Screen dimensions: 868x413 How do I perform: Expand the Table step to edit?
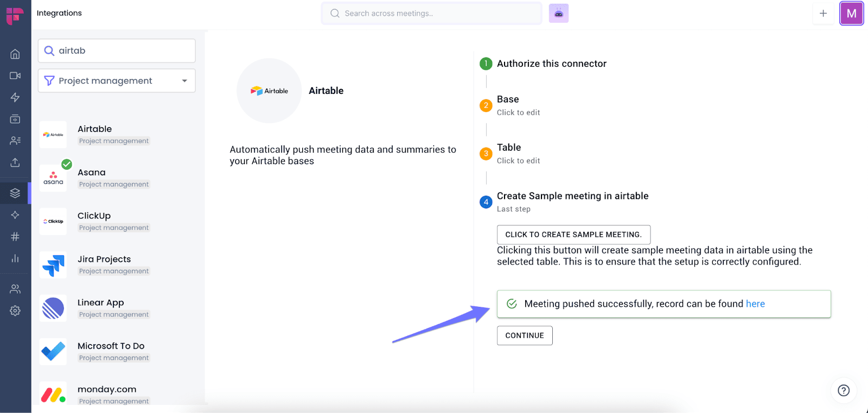[x=518, y=153]
